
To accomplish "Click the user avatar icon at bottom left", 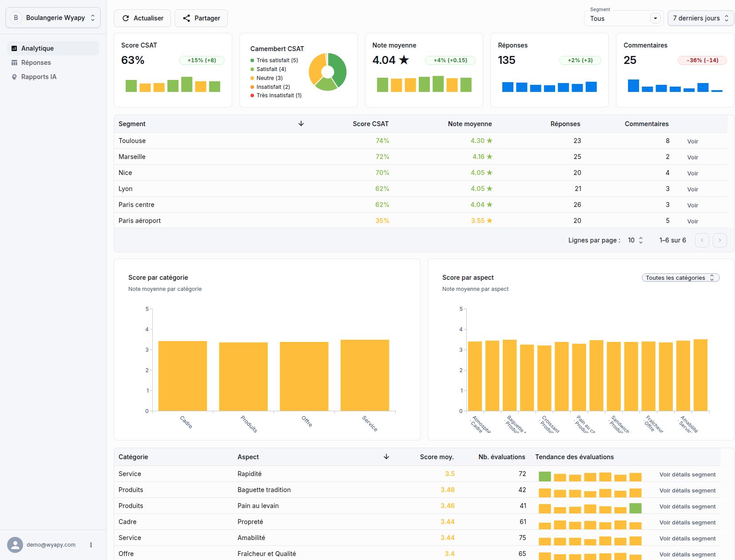I will pos(15,545).
